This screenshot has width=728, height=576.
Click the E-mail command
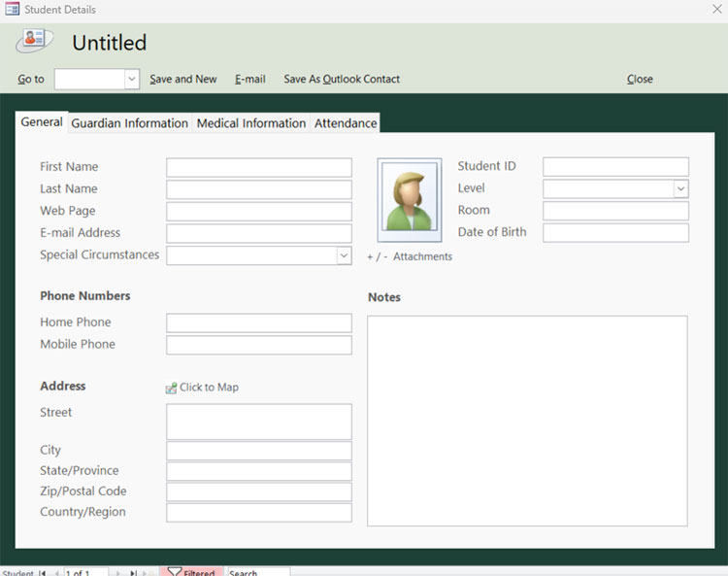[249, 79]
